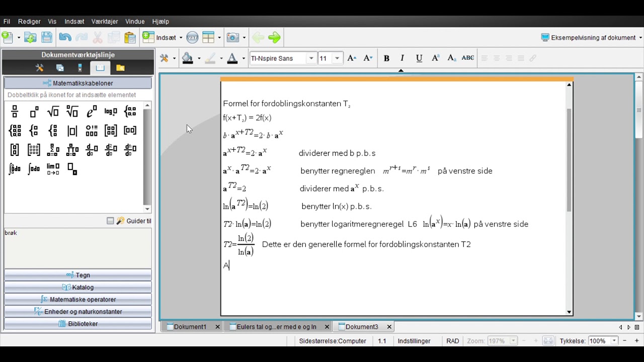644x362 pixels.
Task: Open the fill color dropdown arrow
Action: click(x=199, y=58)
